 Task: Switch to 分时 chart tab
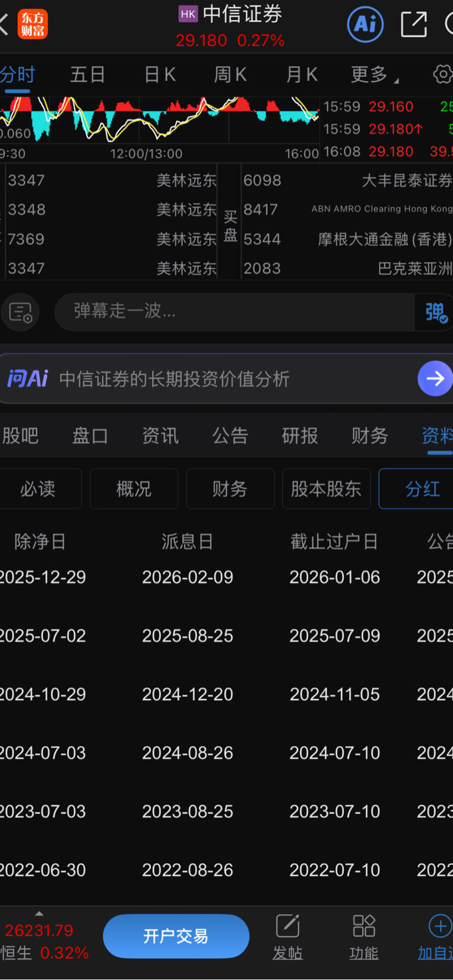coord(17,75)
